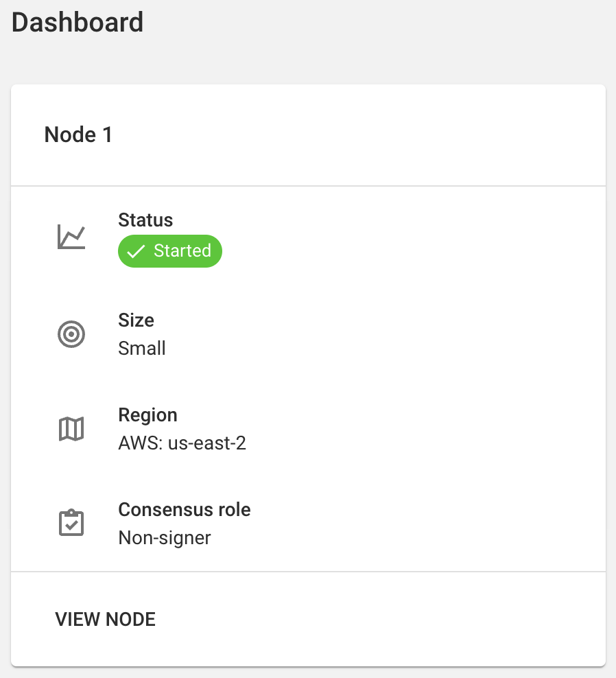
Task: Click the folded map icon in the Region row
Action: [71, 428]
